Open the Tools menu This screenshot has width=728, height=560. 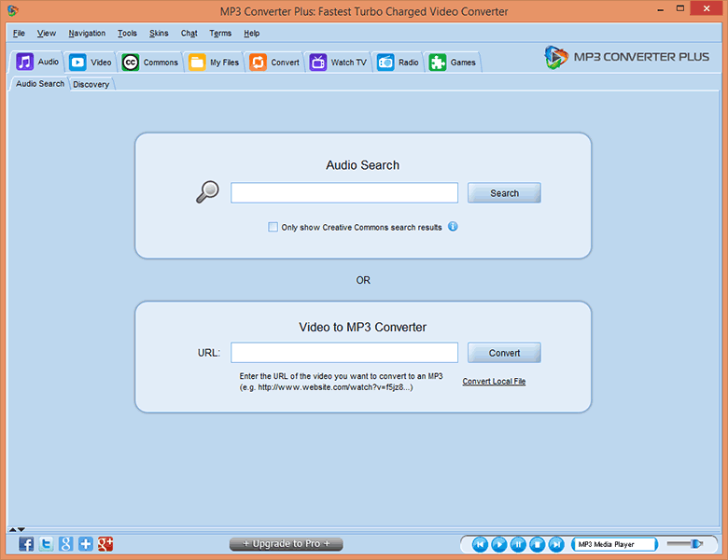(127, 34)
